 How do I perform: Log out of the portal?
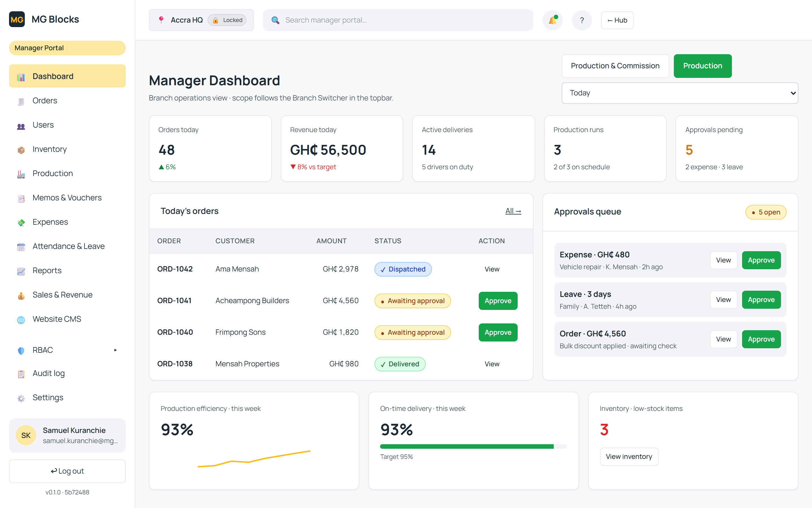67,471
